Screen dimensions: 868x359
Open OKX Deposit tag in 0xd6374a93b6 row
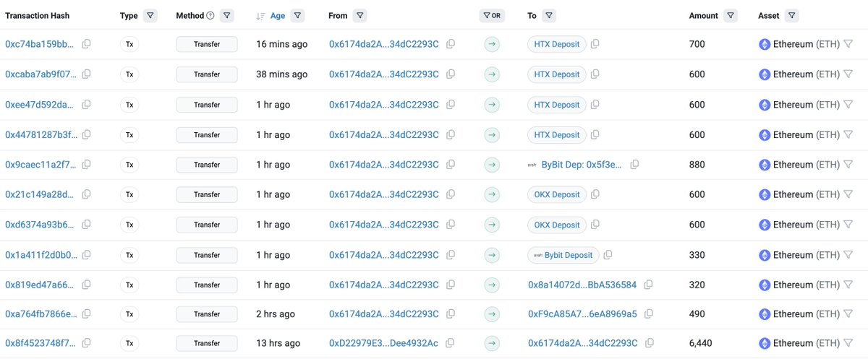(x=556, y=225)
